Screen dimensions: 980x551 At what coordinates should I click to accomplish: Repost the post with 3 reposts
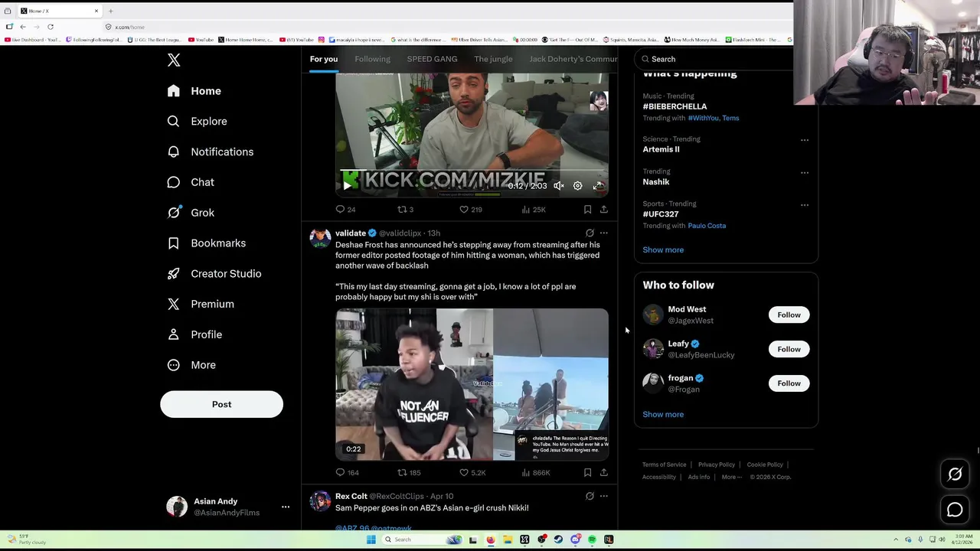click(x=405, y=209)
